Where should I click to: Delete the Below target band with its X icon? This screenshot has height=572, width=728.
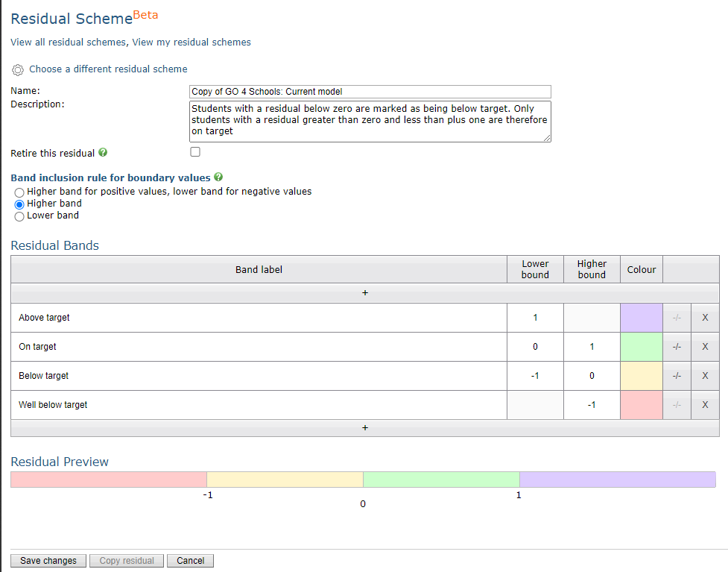[x=704, y=375]
